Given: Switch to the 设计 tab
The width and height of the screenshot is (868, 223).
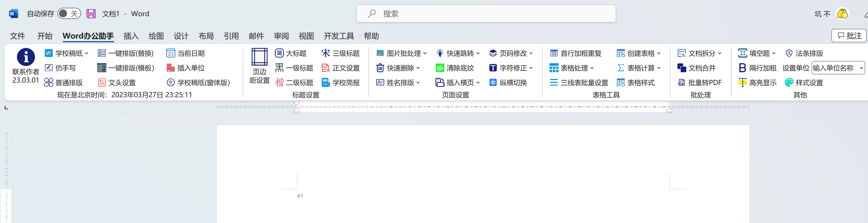Looking at the screenshot, I should point(181,36).
